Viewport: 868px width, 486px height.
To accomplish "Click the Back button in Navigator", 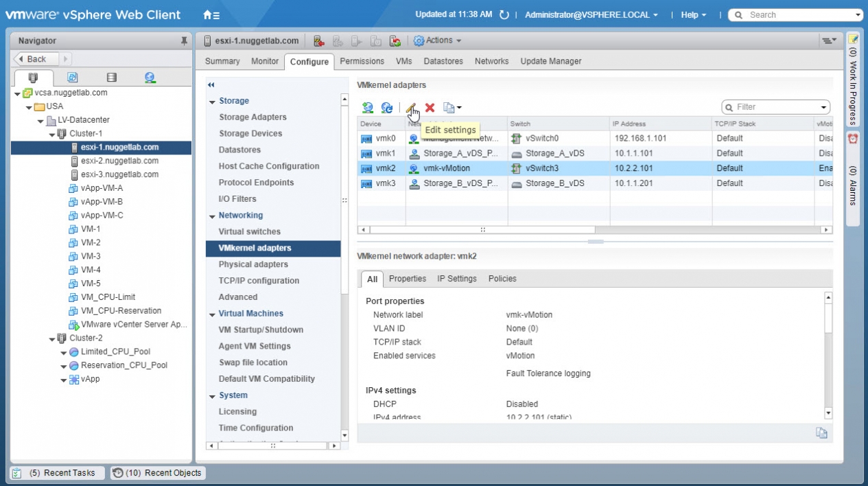I will click(x=36, y=59).
